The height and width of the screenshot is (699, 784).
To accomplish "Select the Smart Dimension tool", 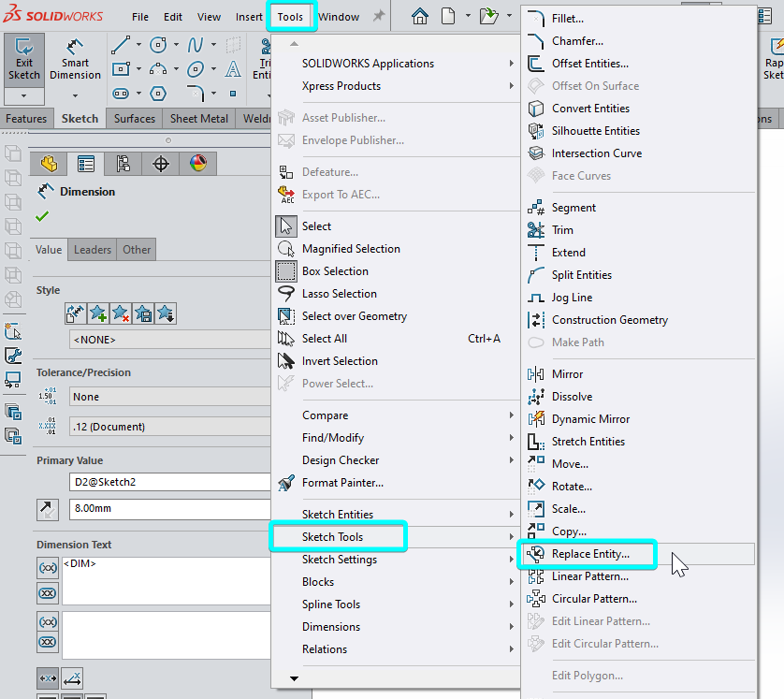I will tap(75, 60).
